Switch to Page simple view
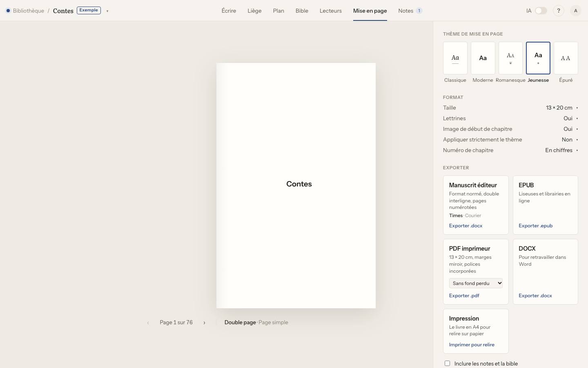The width and height of the screenshot is (588, 368). [x=273, y=323]
